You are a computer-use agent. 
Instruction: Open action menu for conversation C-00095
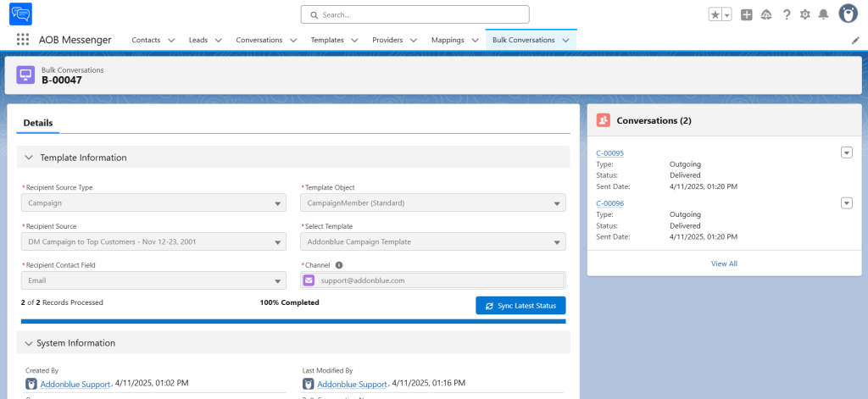[x=845, y=152]
